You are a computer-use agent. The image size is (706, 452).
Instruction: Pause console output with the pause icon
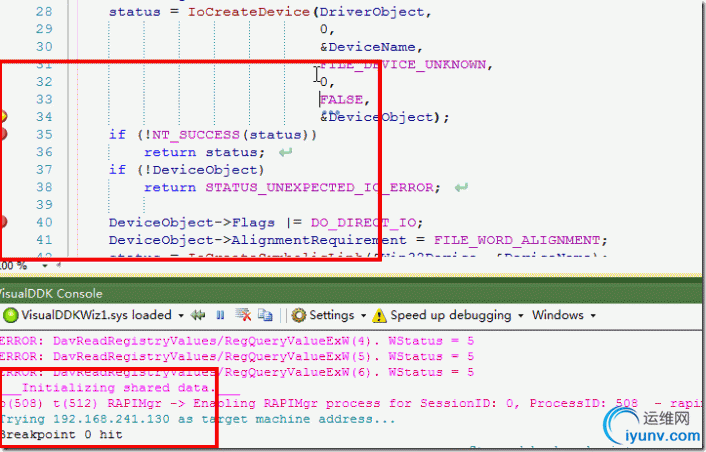[x=220, y=315]
